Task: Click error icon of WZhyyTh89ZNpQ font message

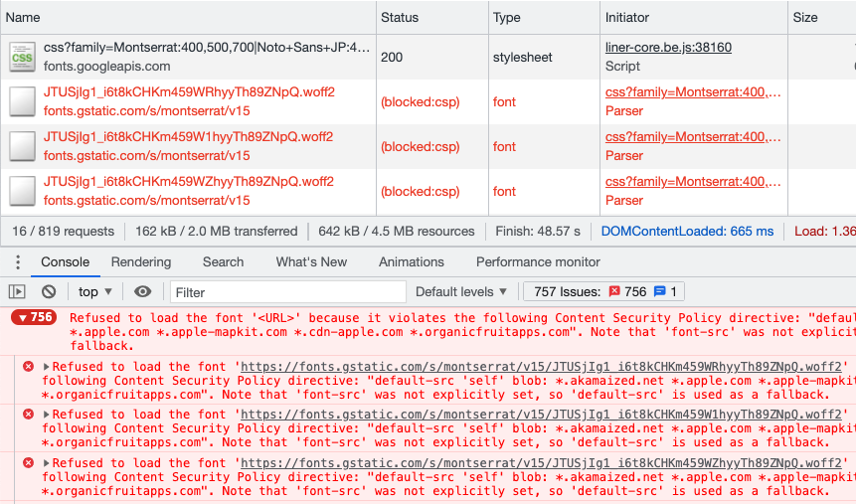Action: (x=29, y=463)
